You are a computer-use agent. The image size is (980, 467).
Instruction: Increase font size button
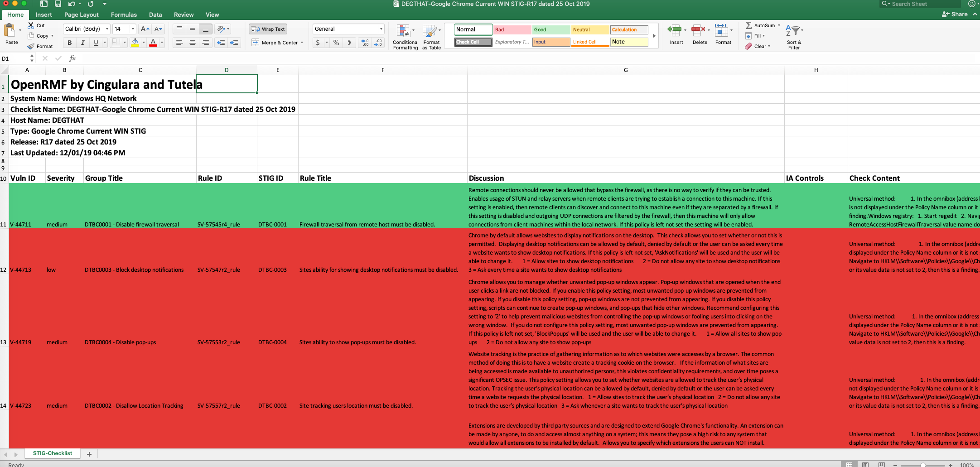coord(145,29)
